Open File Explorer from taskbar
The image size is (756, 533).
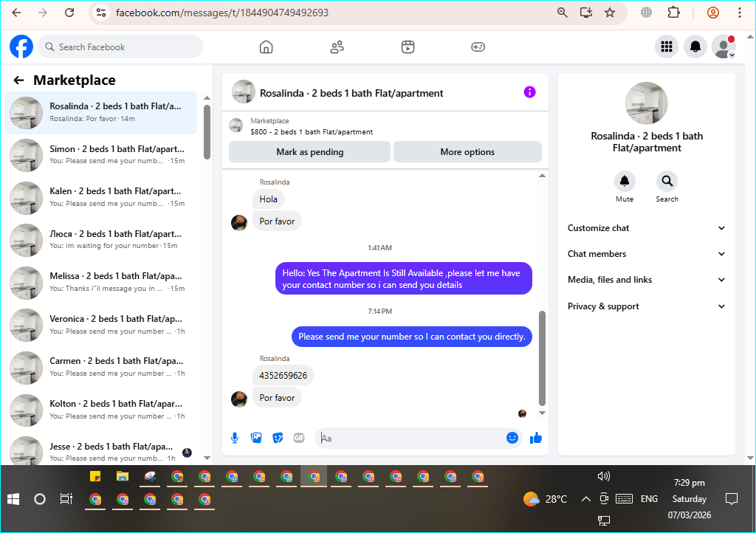pyautogui.click(x=123, y=477)
